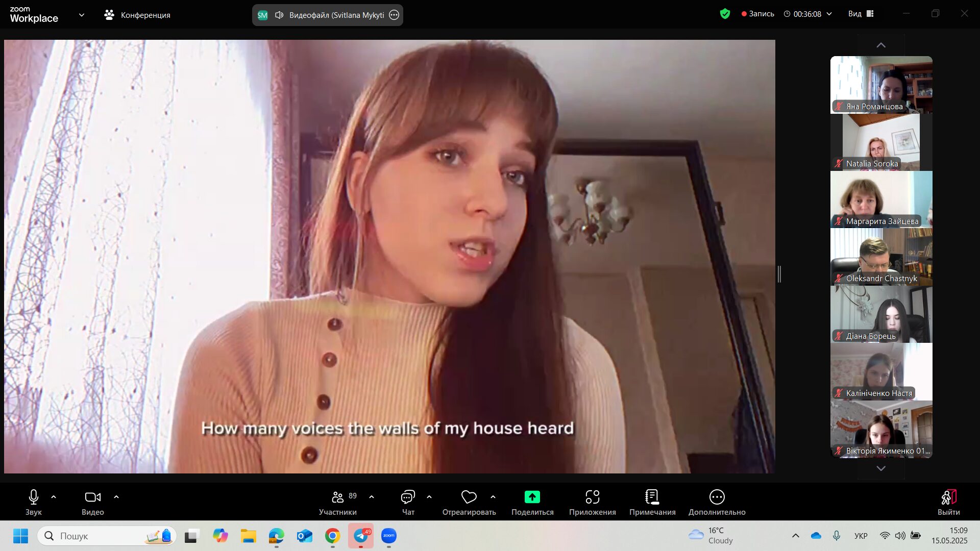Open the Apps icon in toolbar

point(592,497)
